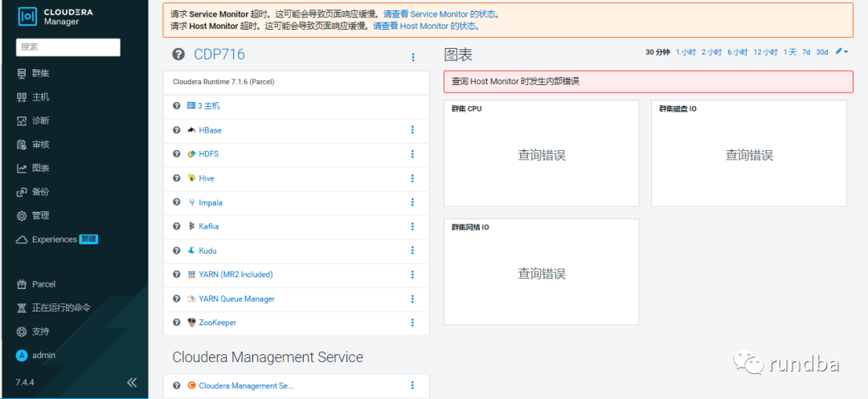Click the YARN Queue Manager service icon
The height and width of the screenshot is (399, 868).
(x=191, y=299)
